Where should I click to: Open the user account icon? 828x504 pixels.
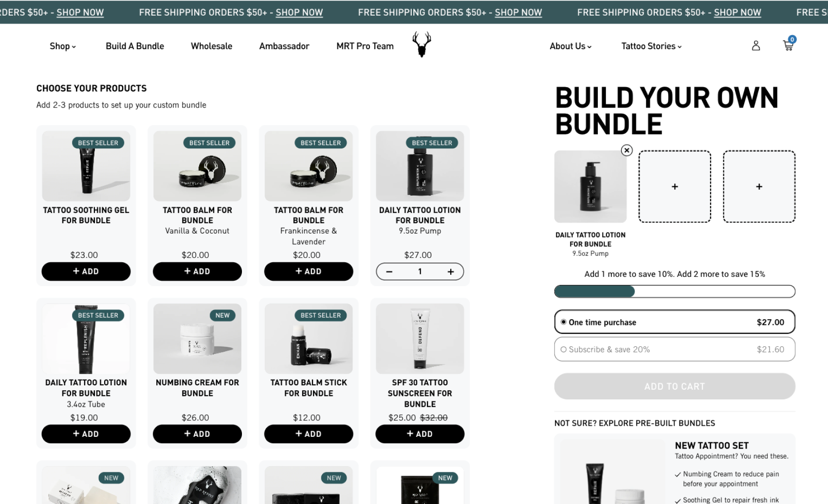click(x=755, y=46)
